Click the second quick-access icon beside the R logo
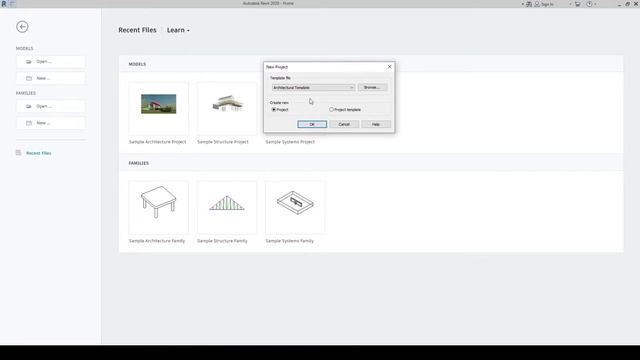 [12, 4]
